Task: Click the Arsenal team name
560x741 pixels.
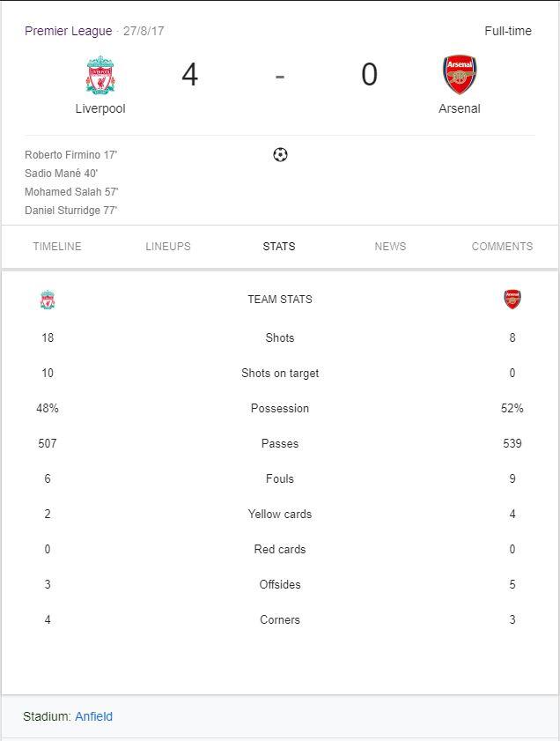Action: [460, 109]
